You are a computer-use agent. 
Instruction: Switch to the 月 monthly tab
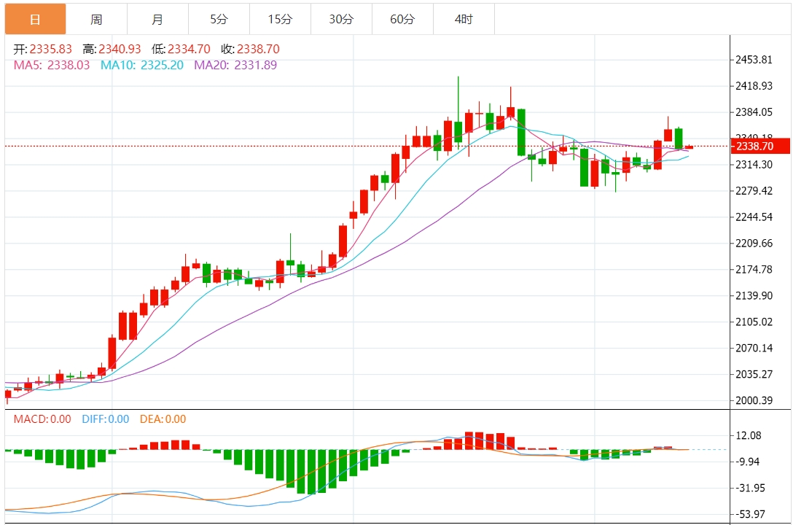coord(157,19)
